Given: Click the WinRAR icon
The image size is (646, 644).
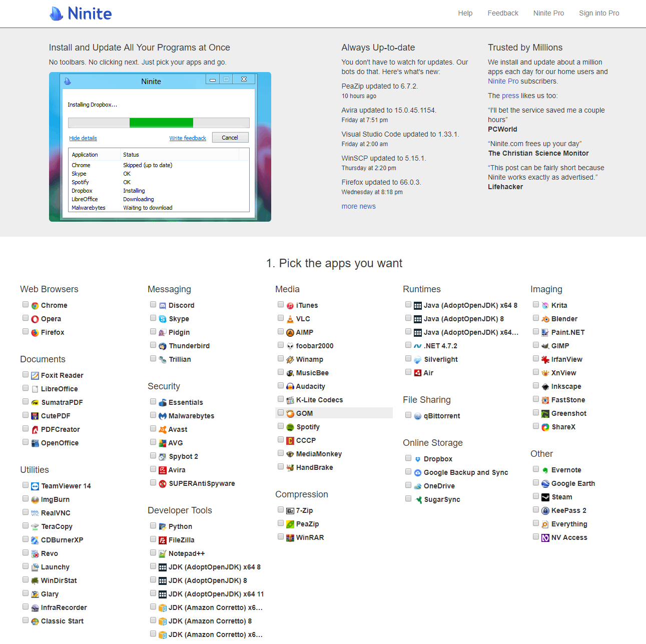Looking at the screenshot, I should pos(290,538).
